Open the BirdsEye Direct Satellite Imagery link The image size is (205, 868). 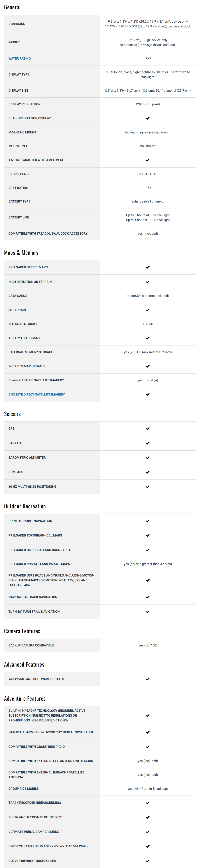[x=37, y=395]
